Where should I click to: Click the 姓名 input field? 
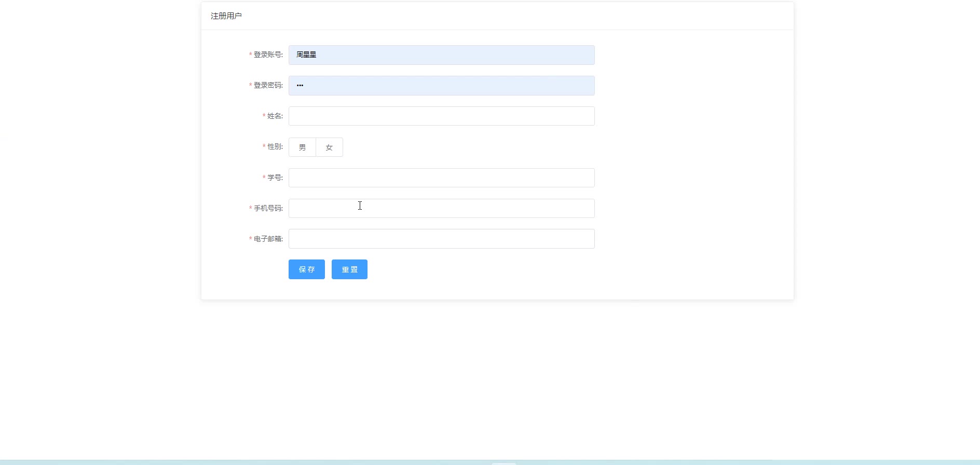[441, 116]
